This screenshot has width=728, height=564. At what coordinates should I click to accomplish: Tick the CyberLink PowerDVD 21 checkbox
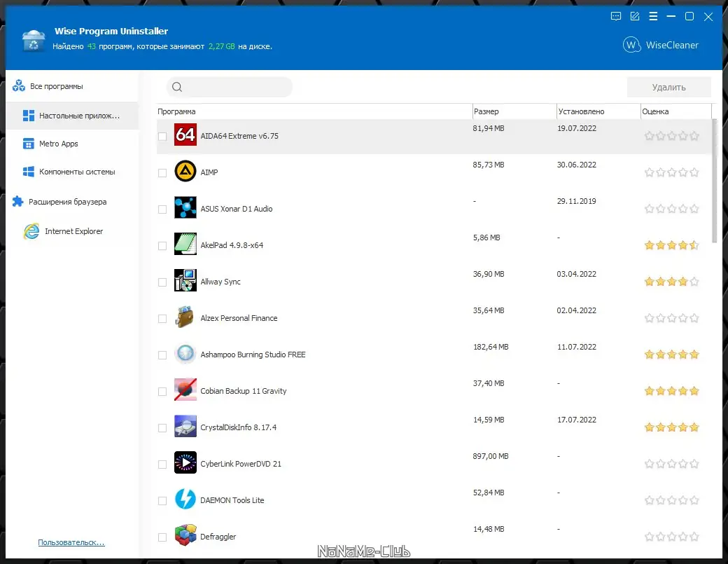pos(162,464)
